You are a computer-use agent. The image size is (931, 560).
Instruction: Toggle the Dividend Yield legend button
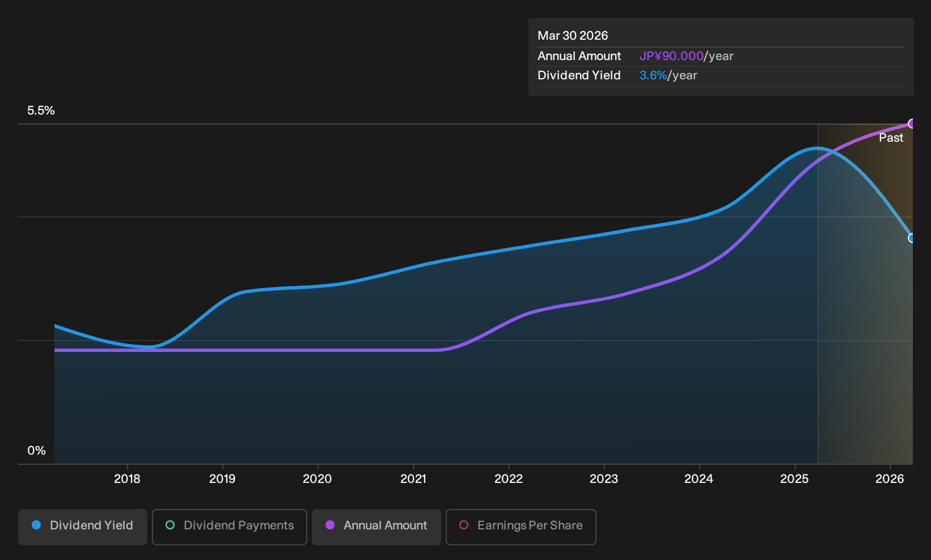(x=83, y=527)
